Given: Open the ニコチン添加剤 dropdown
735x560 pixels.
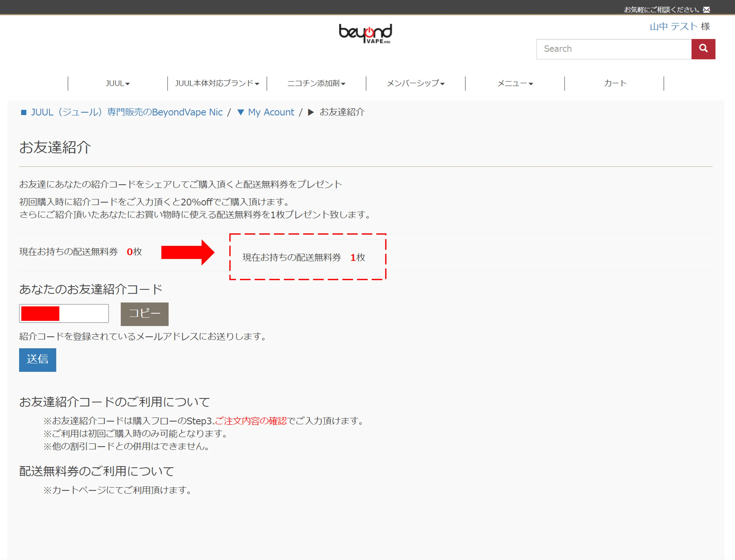Looking at the screenshot, I should click(x=317, y=84).
